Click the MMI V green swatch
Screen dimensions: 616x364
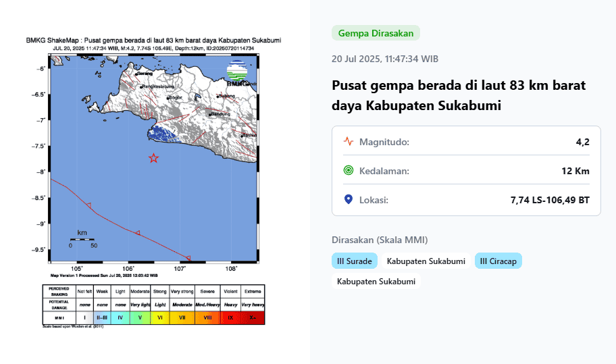click(x=140, y=317)
